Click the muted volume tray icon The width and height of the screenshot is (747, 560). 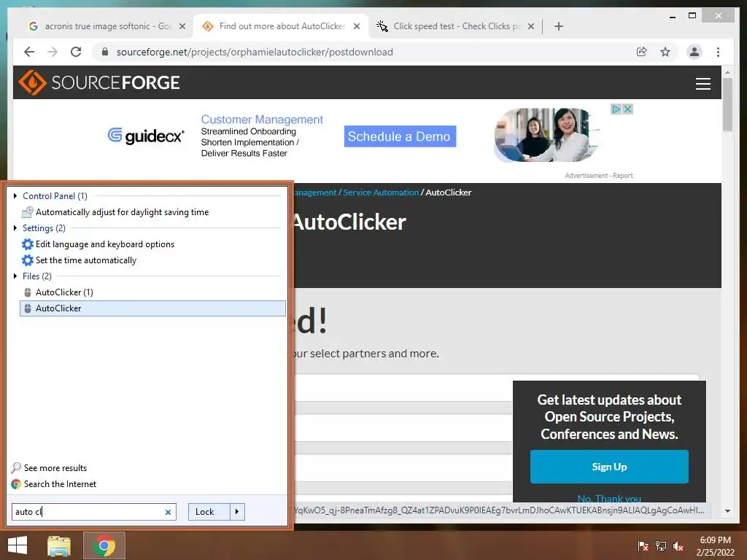pyautogui.click(x=678, y=546)
